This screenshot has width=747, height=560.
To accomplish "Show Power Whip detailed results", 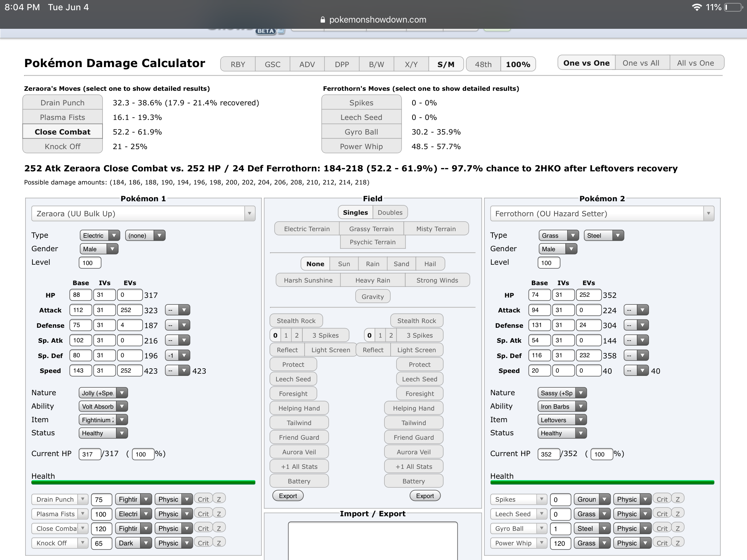I will (x=361, y=146).
